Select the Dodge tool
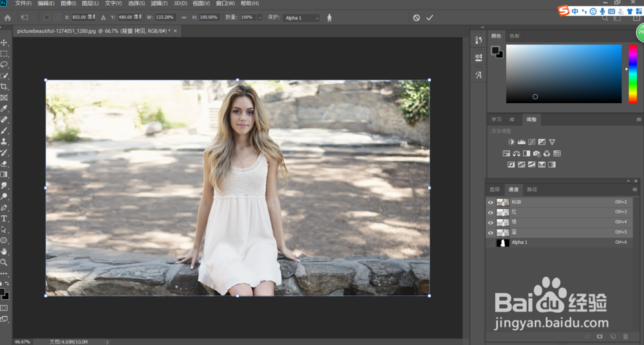This screenshot has width=644, height=345. (4, 197)
